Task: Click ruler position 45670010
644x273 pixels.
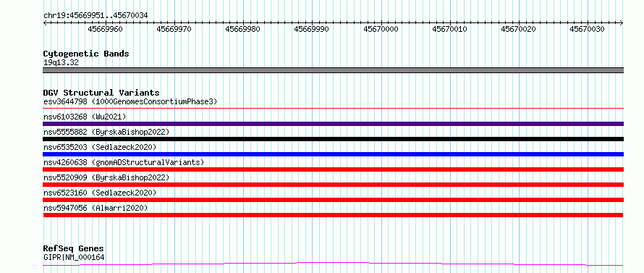Action: (449, 30)
